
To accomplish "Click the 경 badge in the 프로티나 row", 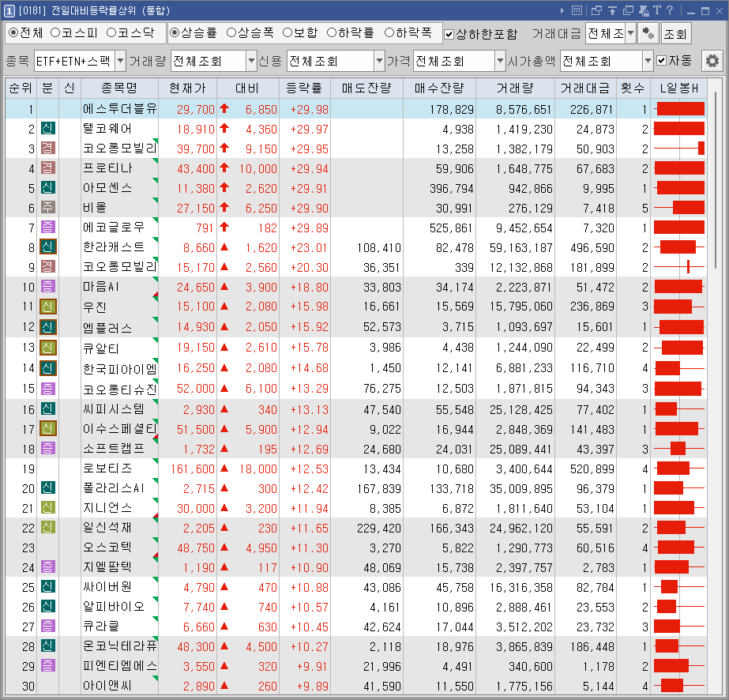I will tap(48, 168).
